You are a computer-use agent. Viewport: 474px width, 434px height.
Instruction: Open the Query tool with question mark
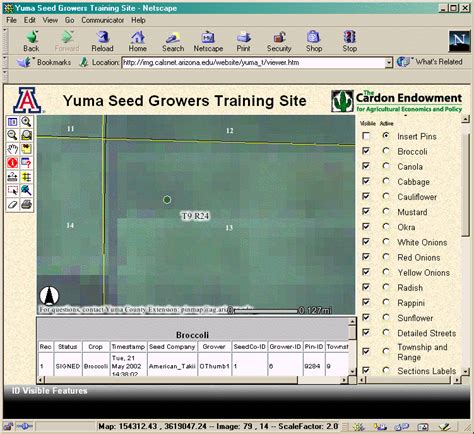tap(26, 163)
